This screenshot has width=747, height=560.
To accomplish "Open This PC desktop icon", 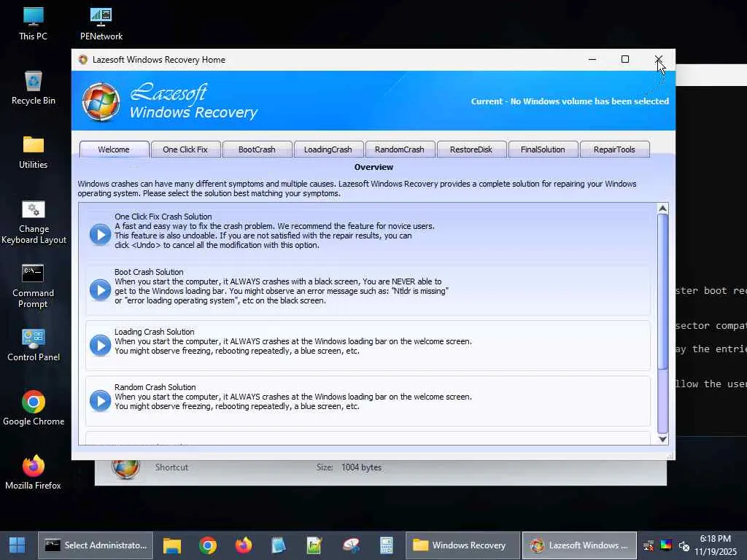I will [33, 23].
